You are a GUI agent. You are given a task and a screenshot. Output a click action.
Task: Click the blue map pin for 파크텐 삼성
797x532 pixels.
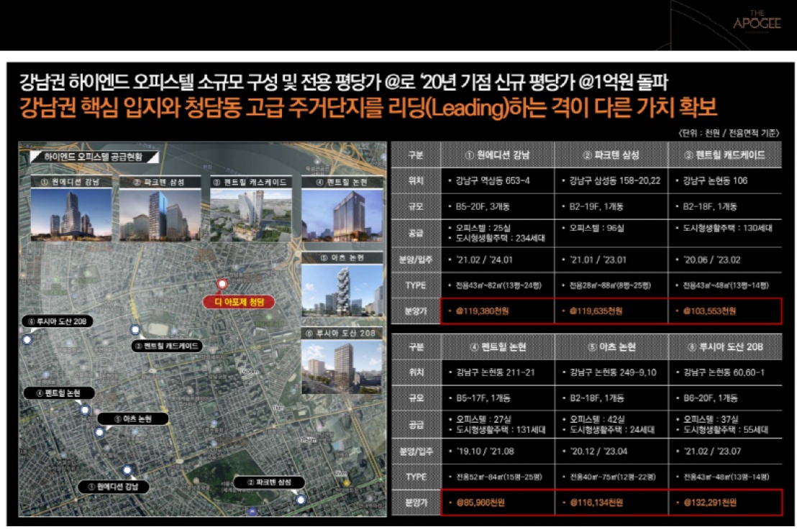click(x=301, y=499)
